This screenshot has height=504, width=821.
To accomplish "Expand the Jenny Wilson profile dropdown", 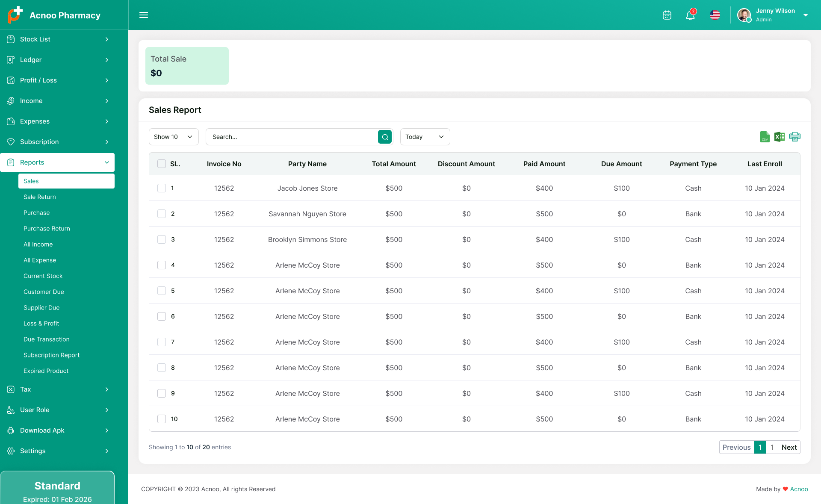I will [x=805, y=15].
